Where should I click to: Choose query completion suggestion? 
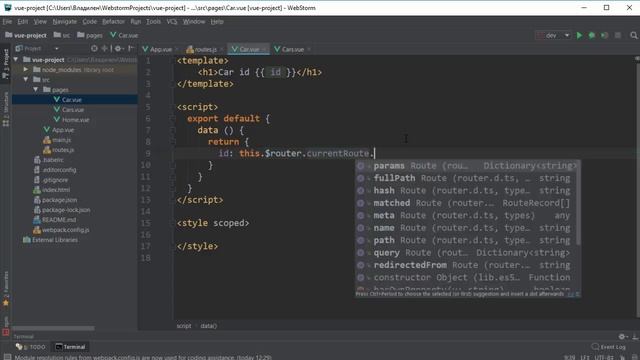click(x=467, y=253)
